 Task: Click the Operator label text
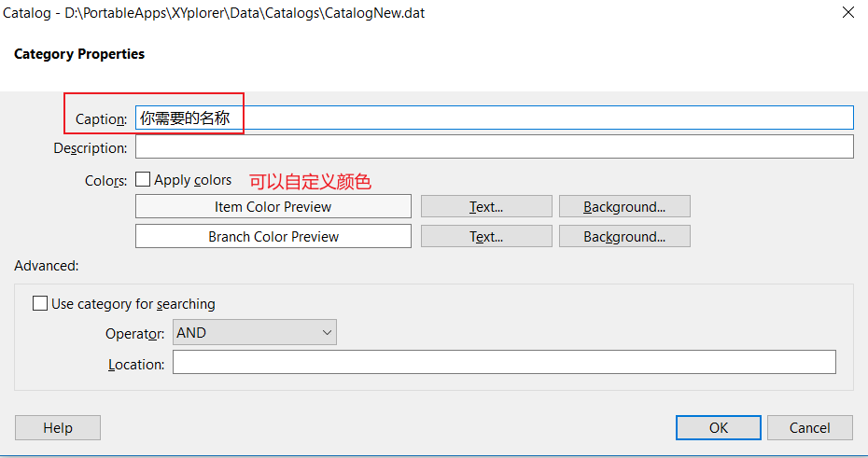(x=135, y=333)
